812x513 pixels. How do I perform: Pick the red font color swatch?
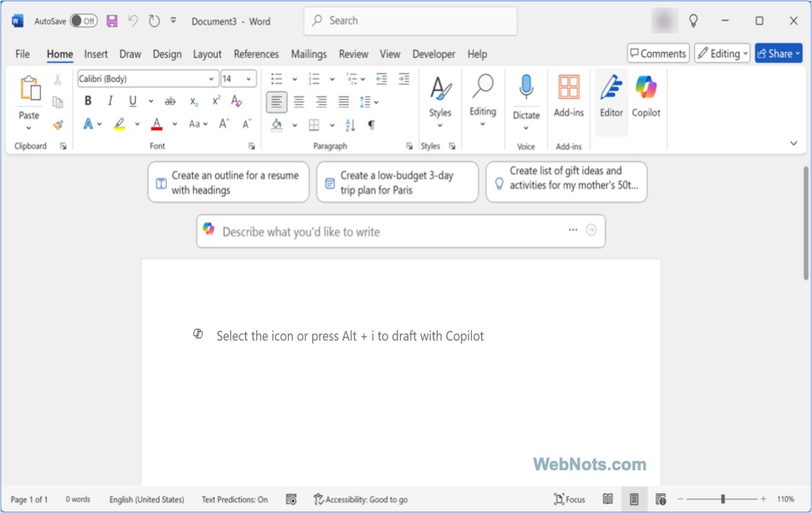tap(157, 124)
